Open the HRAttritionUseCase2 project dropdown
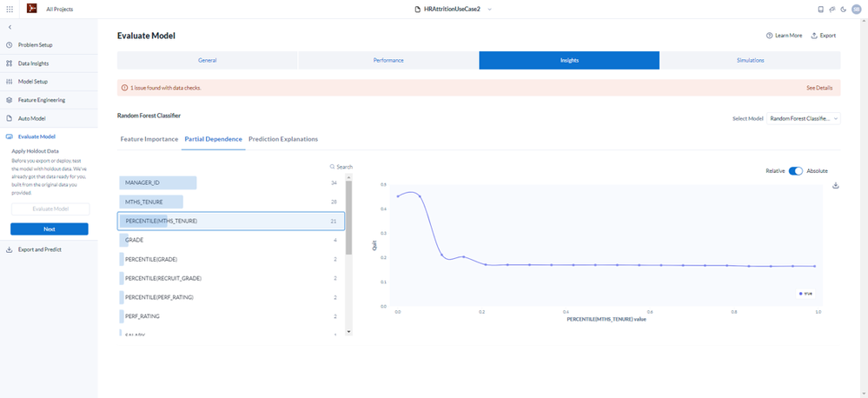The height and width of the screenshot is (398, 868). pos(454,9)
